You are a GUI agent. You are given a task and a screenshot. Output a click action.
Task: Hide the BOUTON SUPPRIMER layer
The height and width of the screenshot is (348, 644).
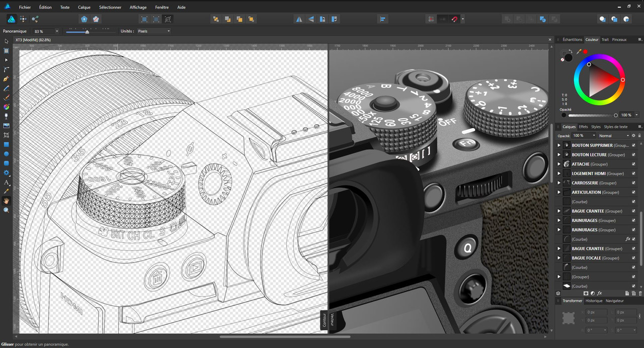(633, 145)
